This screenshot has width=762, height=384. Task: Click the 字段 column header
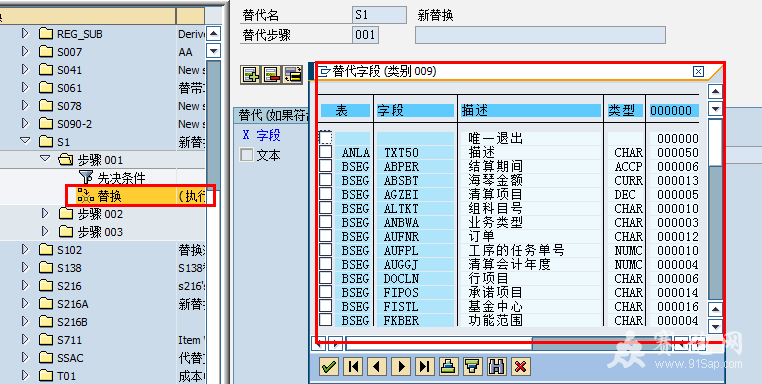(416, 110)
